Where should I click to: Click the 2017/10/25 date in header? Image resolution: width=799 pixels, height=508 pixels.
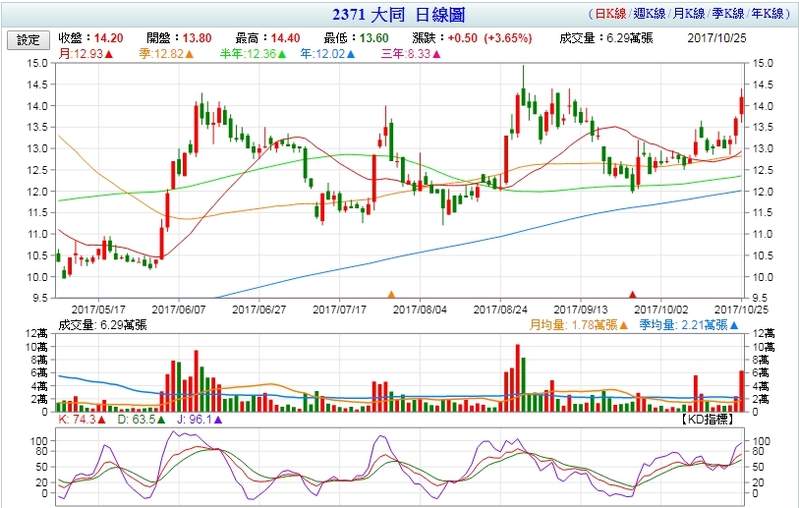pos(716,38)
